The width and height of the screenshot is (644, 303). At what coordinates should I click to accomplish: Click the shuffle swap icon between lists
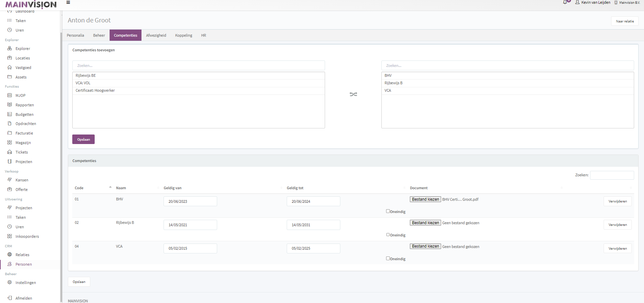tap(353, 94)
